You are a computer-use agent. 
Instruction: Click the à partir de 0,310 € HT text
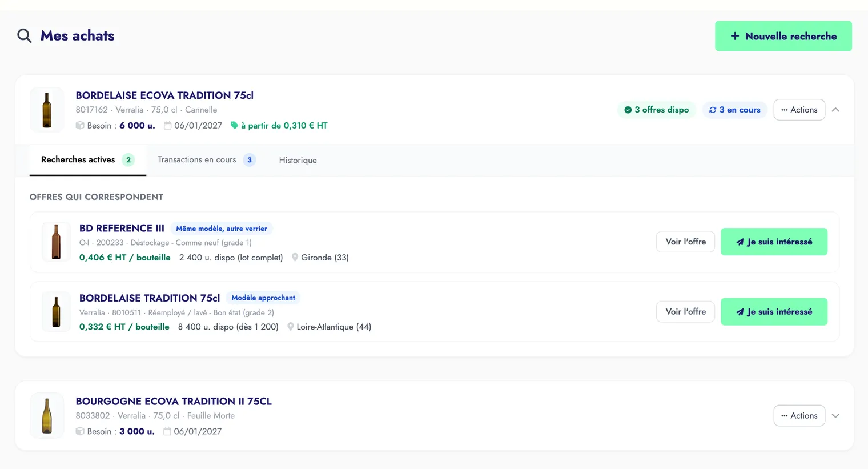pyautogui.click(x=284, y=126)
